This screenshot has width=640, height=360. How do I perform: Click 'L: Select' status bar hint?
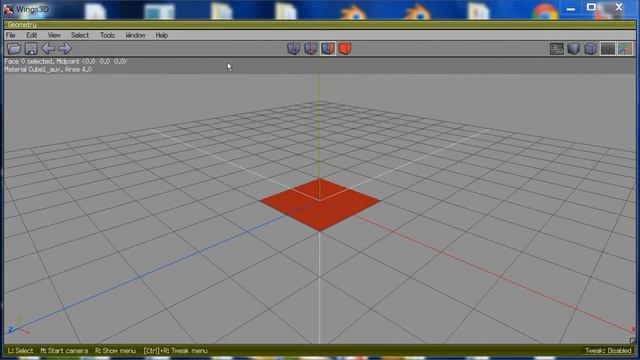[x=20, y=351]
